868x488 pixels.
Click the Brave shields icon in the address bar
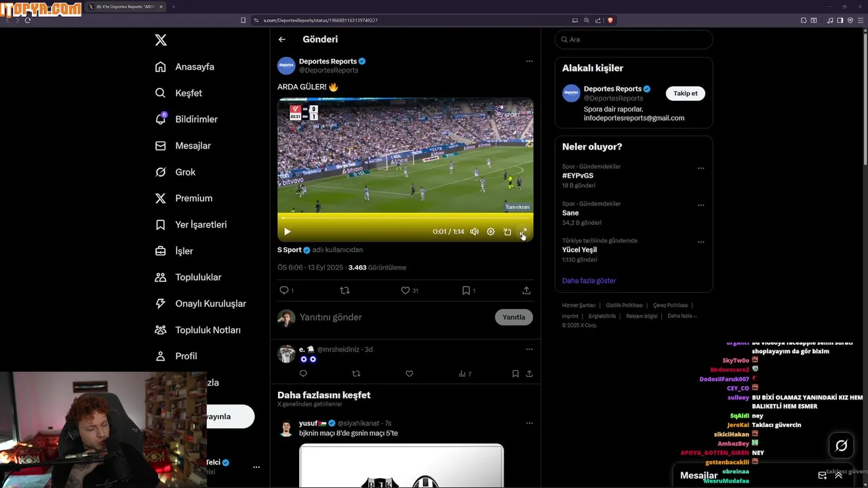(x=610, y=20)
